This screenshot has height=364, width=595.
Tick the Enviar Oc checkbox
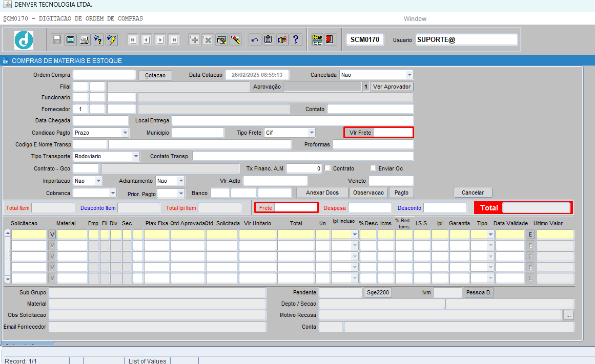pyautogui.click(x=373, y=168)
